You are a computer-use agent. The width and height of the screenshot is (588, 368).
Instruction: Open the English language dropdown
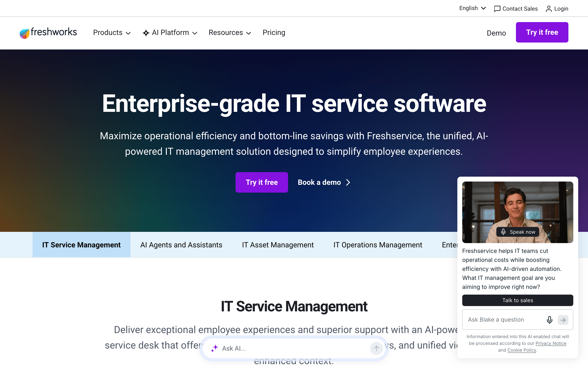pyautogui.click(x=472, y=8)
